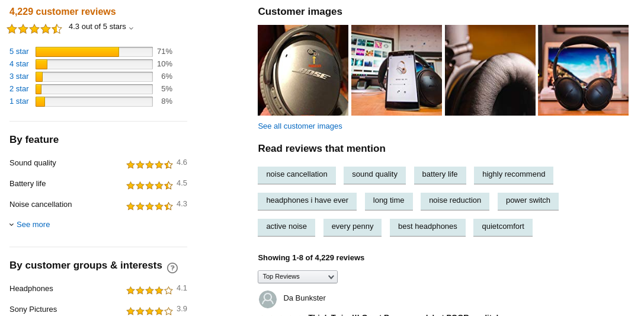
Task: Open the headphones by laptop customer image
Action: coord(583,71)
